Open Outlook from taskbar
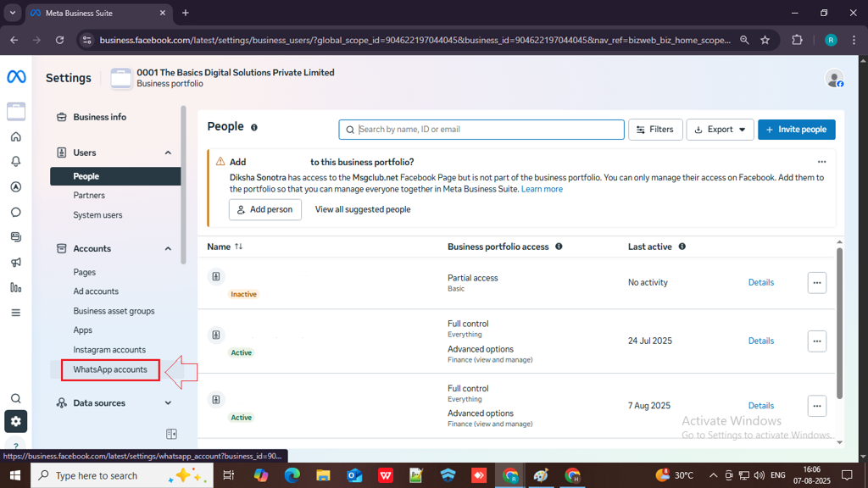Image resolution: width=868 pixels, height=488 pixels. click(x=355, y=475)
